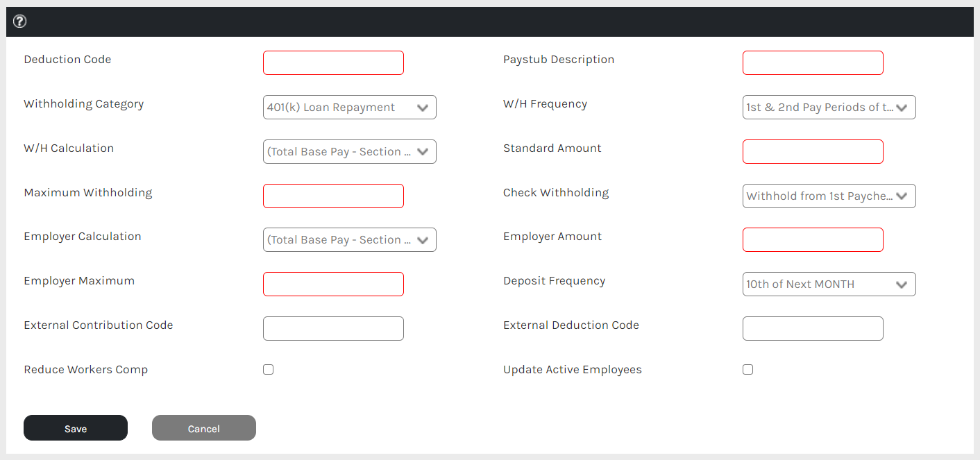Image resolution: width=980 pixels, height=460 pixels.
Task: Click the Reduce Workers Comp label
Action: click(86, 369)
